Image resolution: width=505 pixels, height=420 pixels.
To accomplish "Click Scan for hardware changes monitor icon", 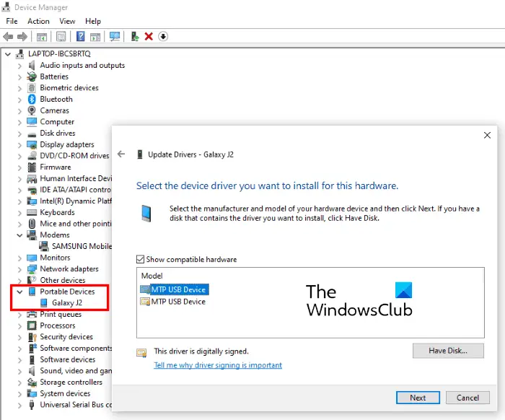I will (x=115, y=36).
